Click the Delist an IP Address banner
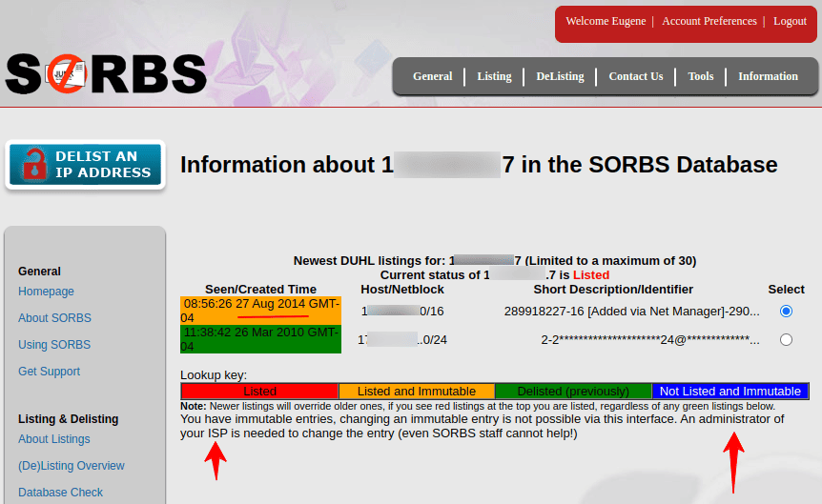822x504 pixels. [86, 165]
